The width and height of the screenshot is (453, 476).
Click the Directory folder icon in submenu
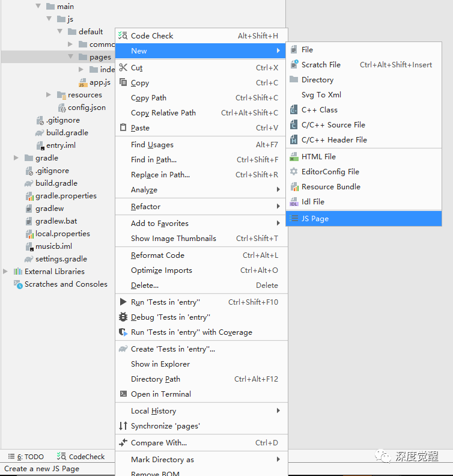(x=294, y=79)
